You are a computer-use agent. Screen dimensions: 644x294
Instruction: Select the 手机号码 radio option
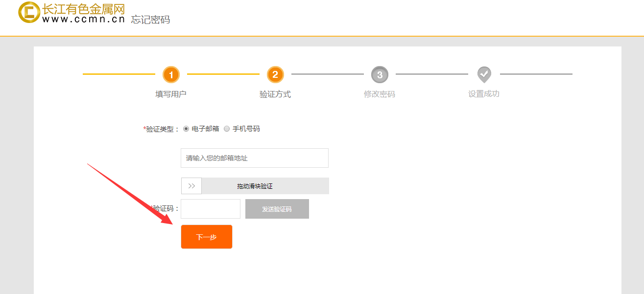tap(227, 129)
